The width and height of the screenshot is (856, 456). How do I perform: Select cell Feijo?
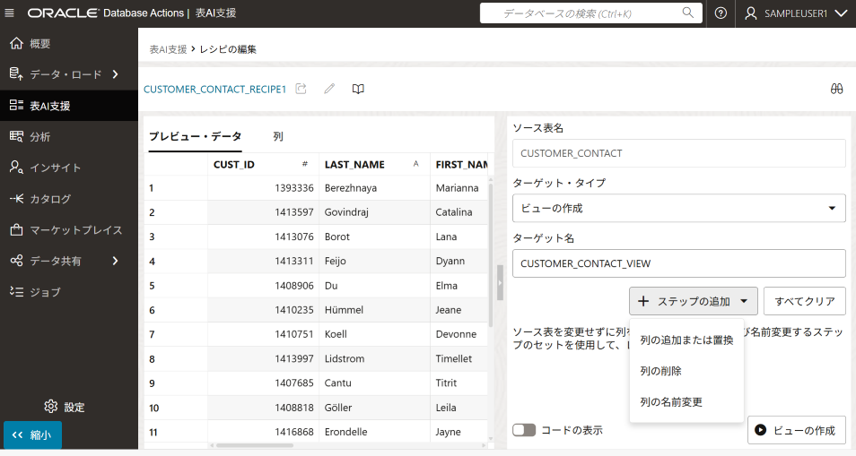[374, 261]
